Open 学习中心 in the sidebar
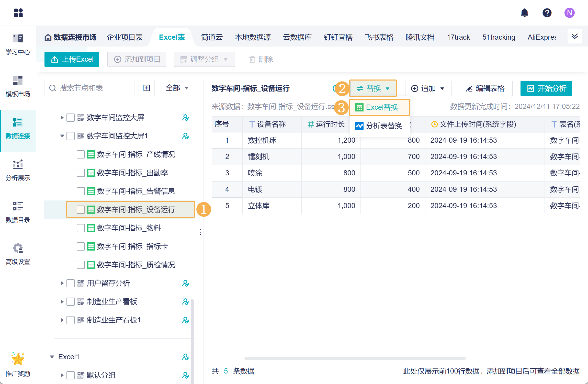 point(18,44)
